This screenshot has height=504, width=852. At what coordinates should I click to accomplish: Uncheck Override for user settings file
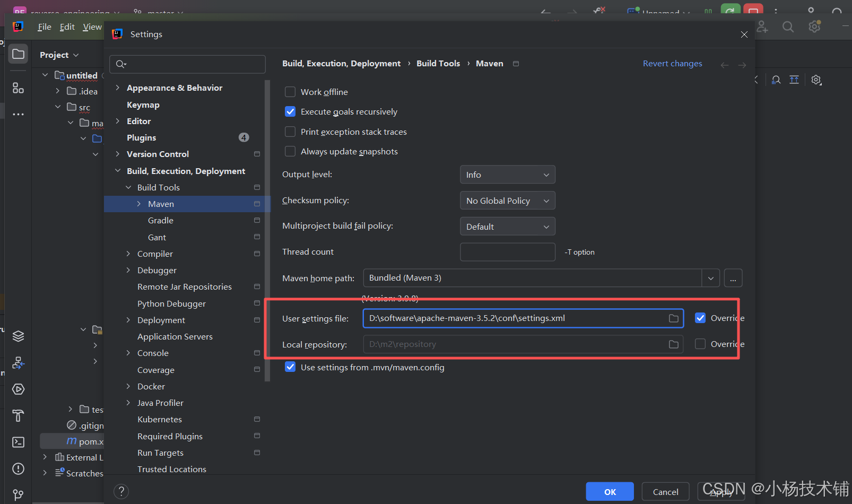[x=700, y=318]
